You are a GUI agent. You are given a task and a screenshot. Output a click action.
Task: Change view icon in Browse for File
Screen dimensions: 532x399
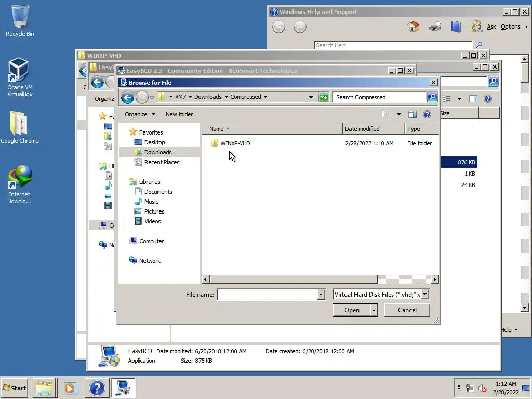pos(386,114)
